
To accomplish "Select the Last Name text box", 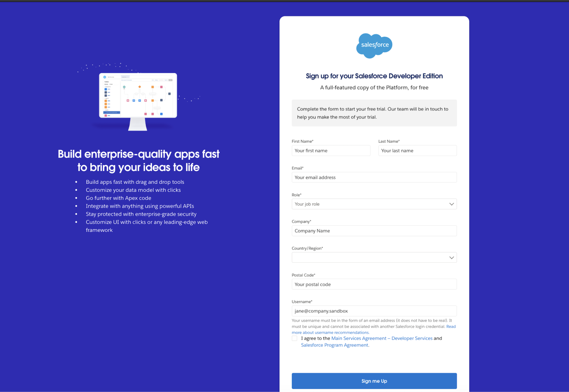I will pyautogui.click(x=417, y=151).
